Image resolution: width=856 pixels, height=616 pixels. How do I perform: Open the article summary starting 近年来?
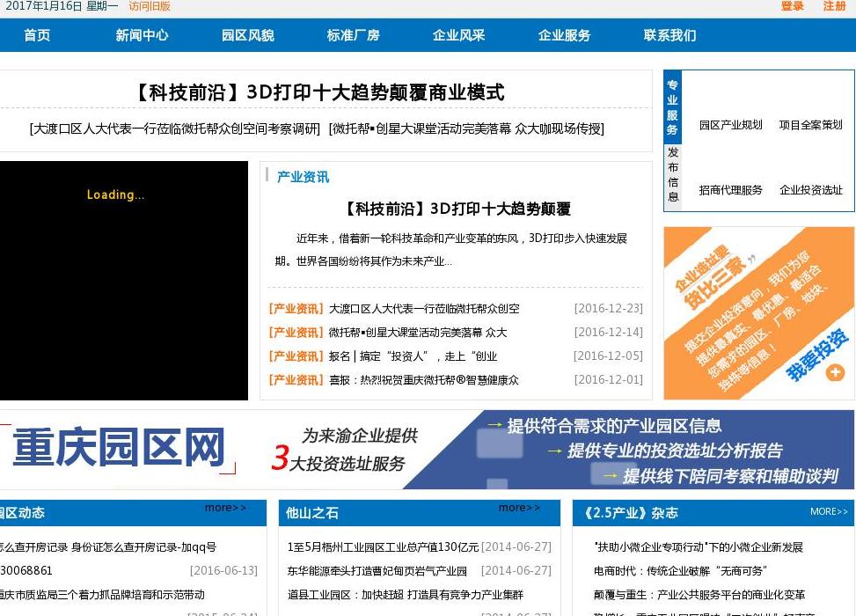point(451,250)
